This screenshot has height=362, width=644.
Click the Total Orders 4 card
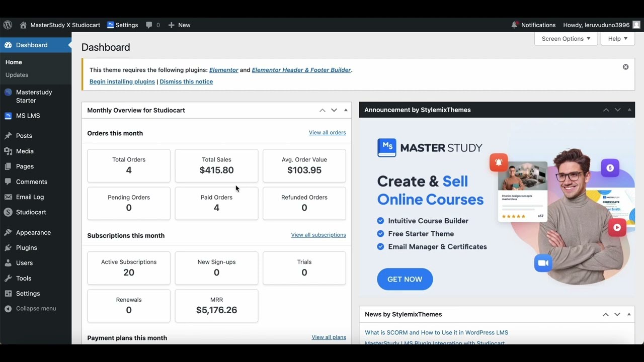click(x=129, y=166)
